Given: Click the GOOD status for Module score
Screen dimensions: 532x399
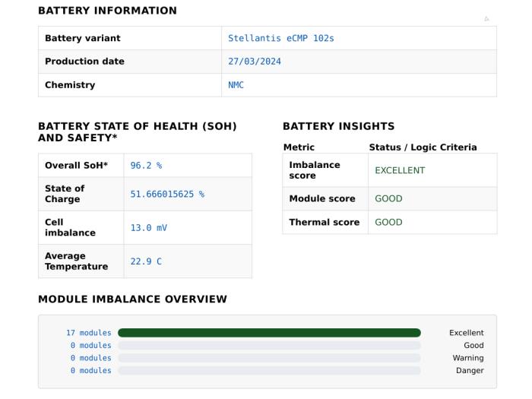Looking at the screenshot, I should click(x=388, y=198).
